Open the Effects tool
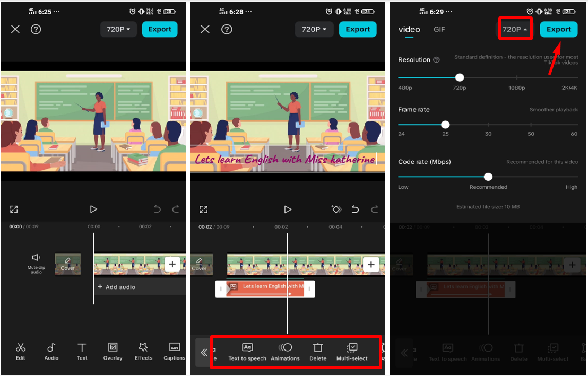This screenshot has width=588, height=376. 144,352
